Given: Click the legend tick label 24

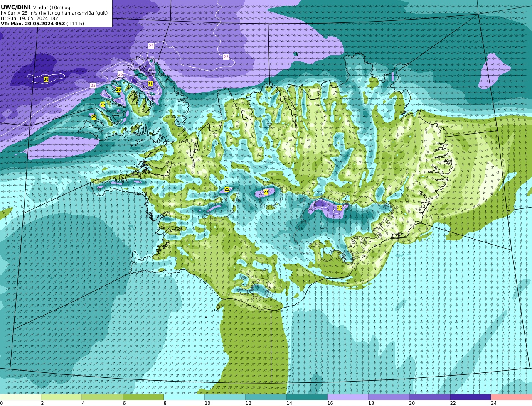Looking at the screenshot, I should point(494,403).
